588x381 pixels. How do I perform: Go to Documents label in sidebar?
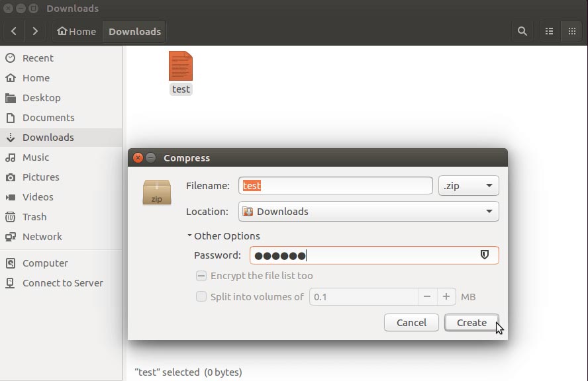point(48,118)
